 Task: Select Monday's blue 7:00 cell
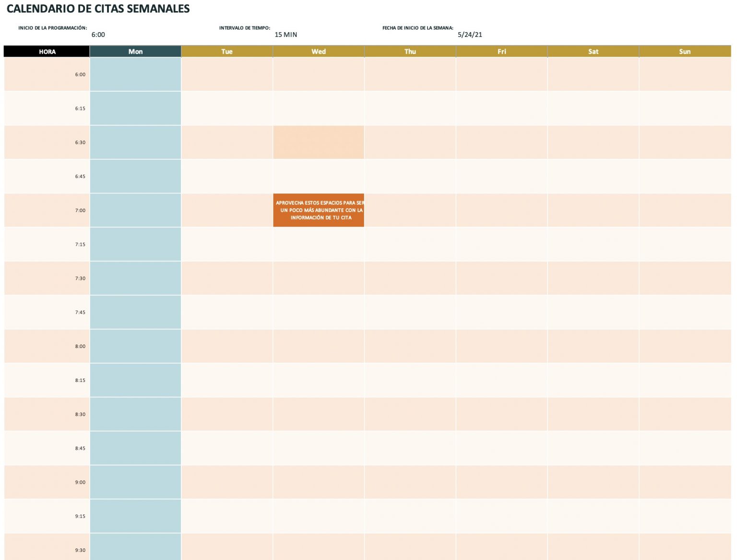[135, 210]
